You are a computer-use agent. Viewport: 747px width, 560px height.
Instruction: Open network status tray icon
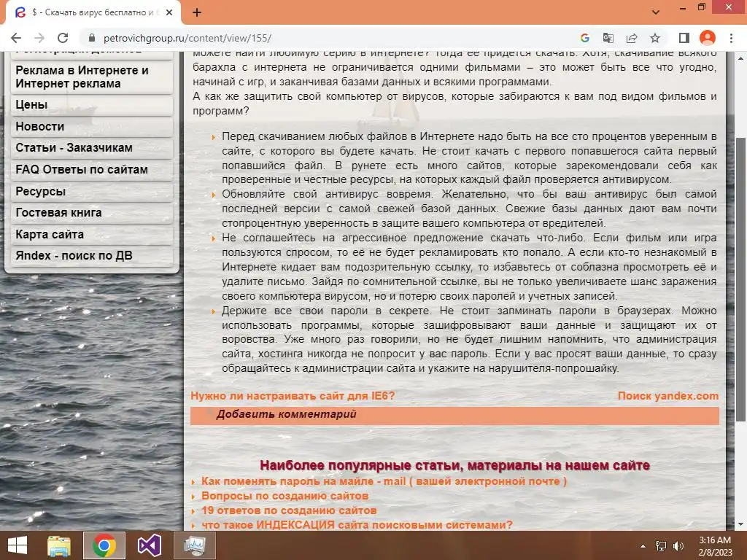point(661,546)
